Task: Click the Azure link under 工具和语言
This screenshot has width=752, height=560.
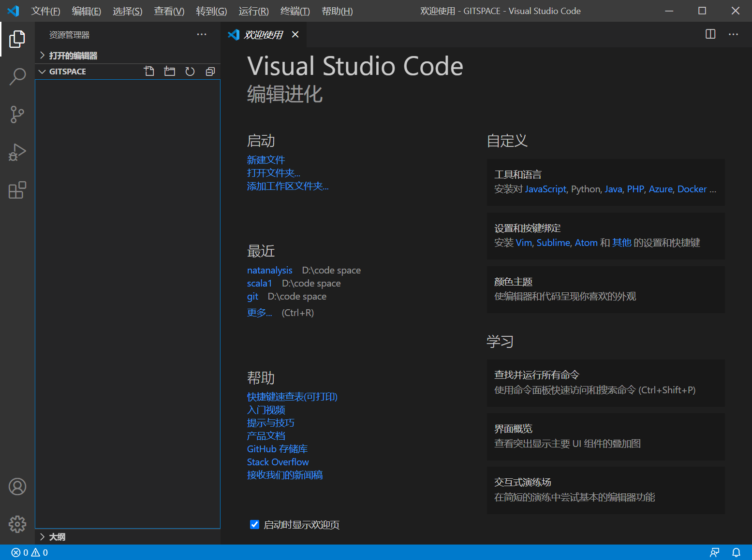Action: point(661,189)
